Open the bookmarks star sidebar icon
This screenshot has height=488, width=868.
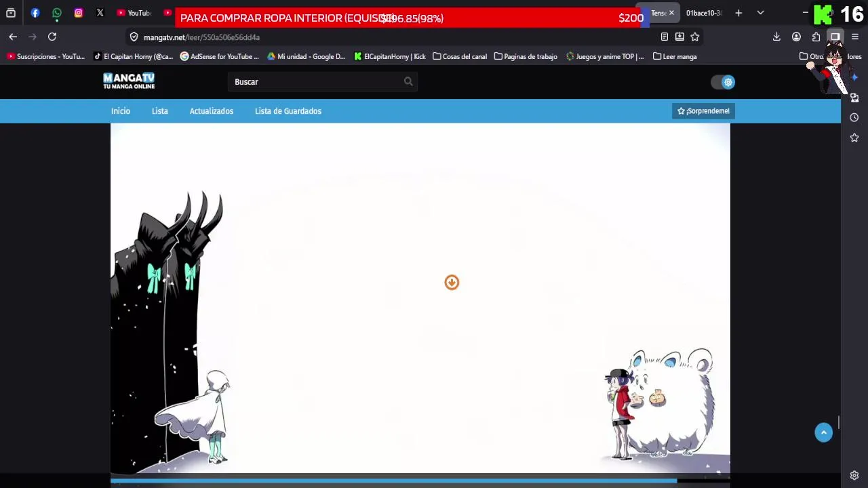point(854,138)
